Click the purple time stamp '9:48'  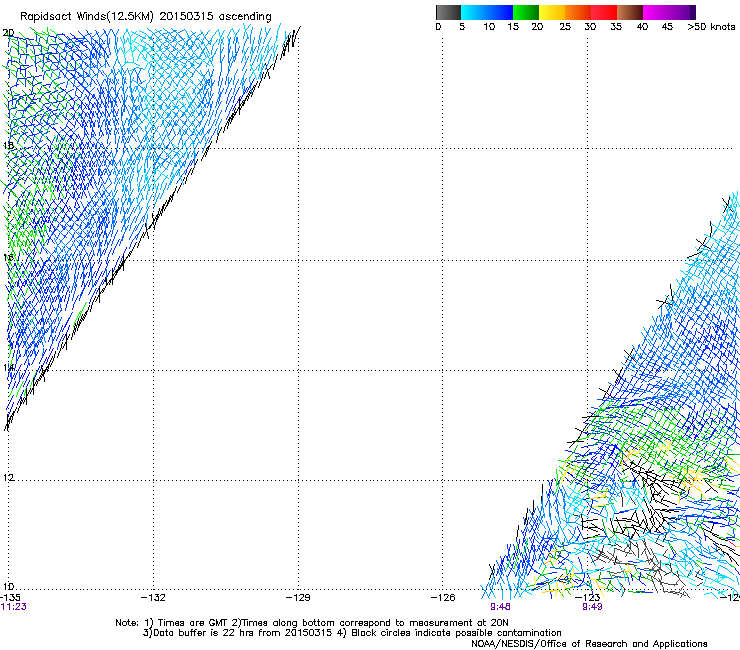(x=500, y=607)
